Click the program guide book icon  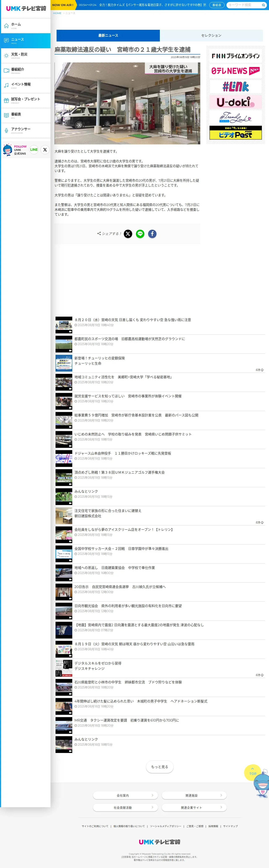coord(6,115)
